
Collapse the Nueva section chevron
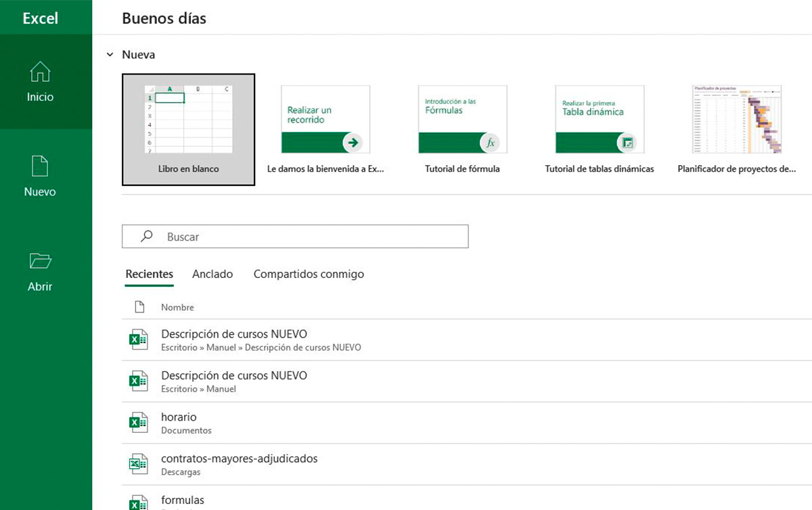pyautogui.click(x=110, y=55)
